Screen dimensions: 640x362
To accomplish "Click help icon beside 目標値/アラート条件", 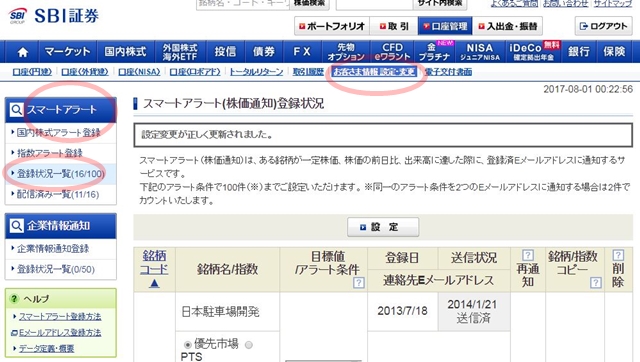I will pos(358,282).
